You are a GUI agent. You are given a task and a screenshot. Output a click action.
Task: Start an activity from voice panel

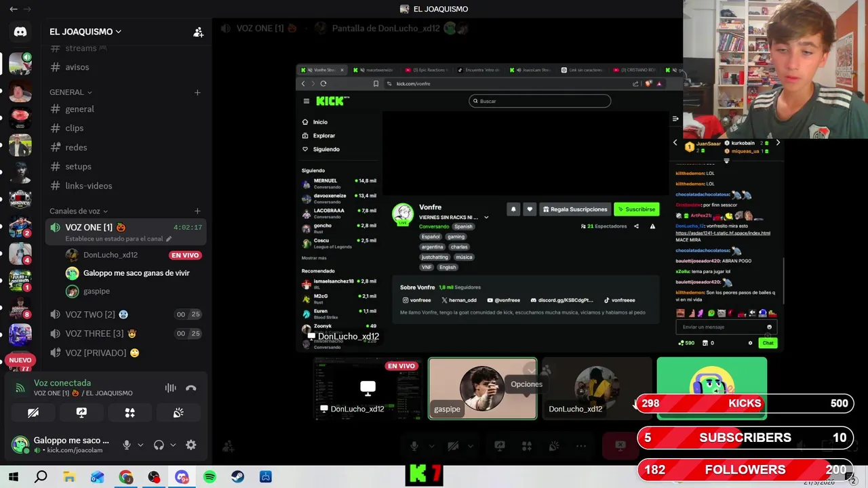pyautogui.click(x=130, y=412)
